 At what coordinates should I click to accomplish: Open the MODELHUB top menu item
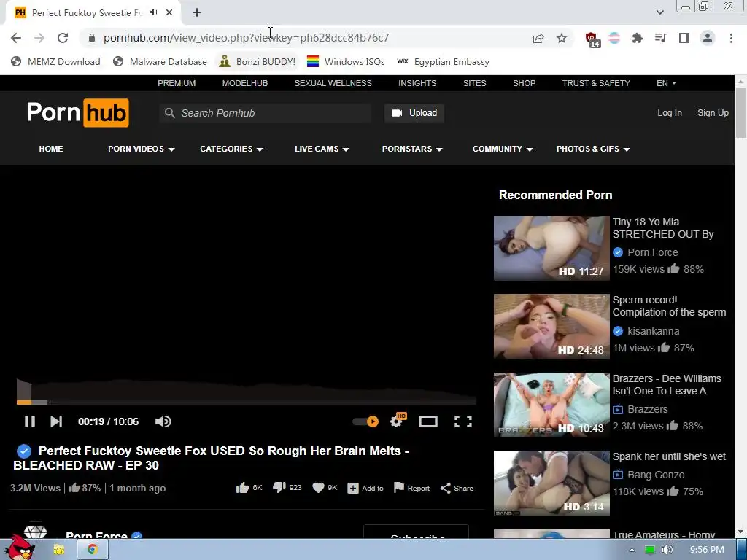[245, 83]
